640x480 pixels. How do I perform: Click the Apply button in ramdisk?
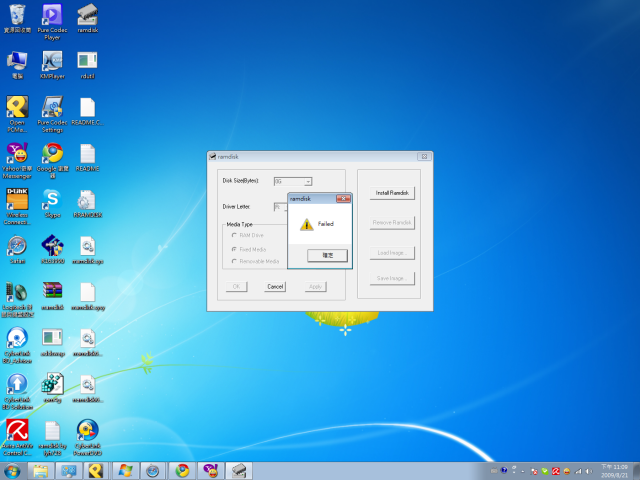coord(316,287)
